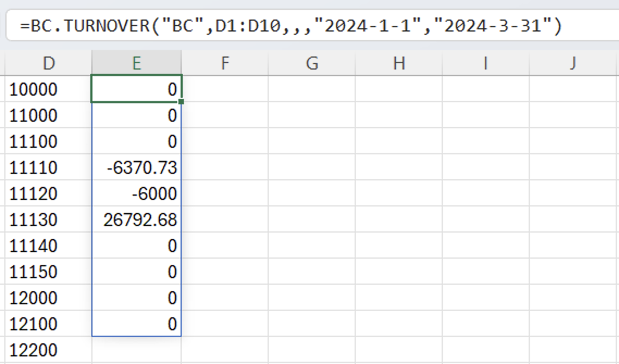
Task: Select the cell with account 11130
Action: [49, 220]
